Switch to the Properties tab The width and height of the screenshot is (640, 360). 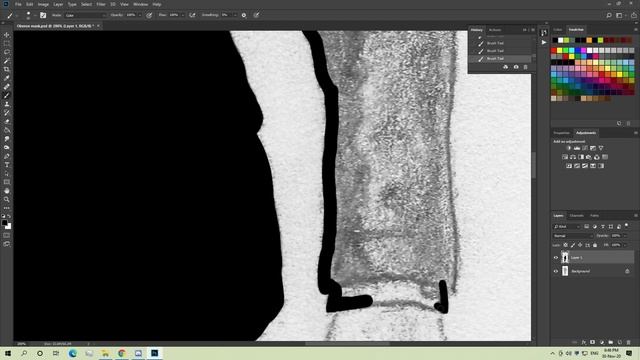[562, 133]
